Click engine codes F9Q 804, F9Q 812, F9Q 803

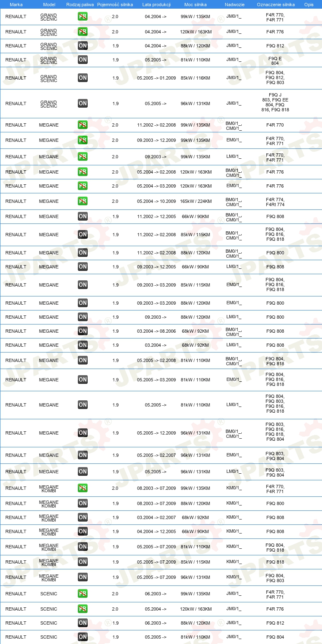tap(275, 78)
